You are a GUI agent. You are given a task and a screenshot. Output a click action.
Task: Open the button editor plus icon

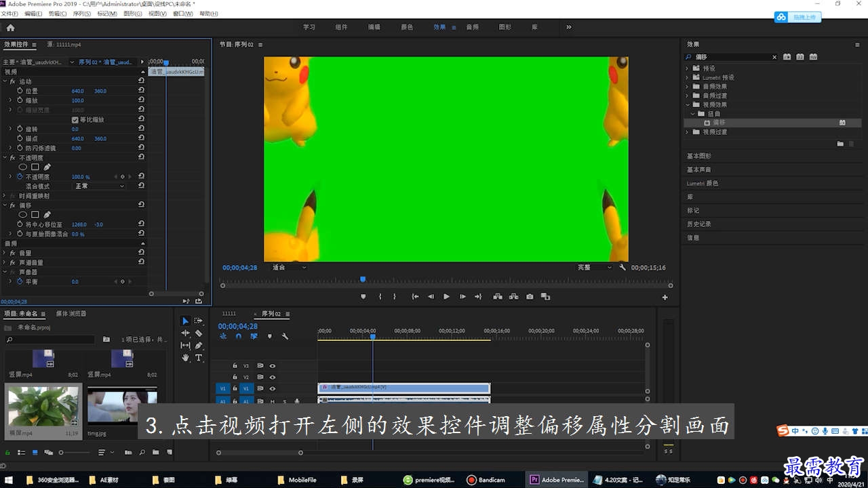click(665, 297)
